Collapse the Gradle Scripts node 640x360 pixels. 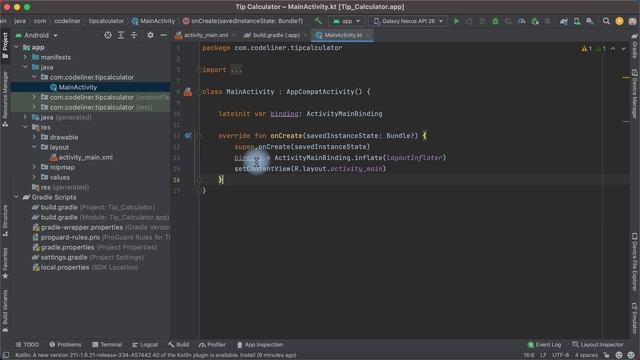pyautogui.click(x=17, y=197)
